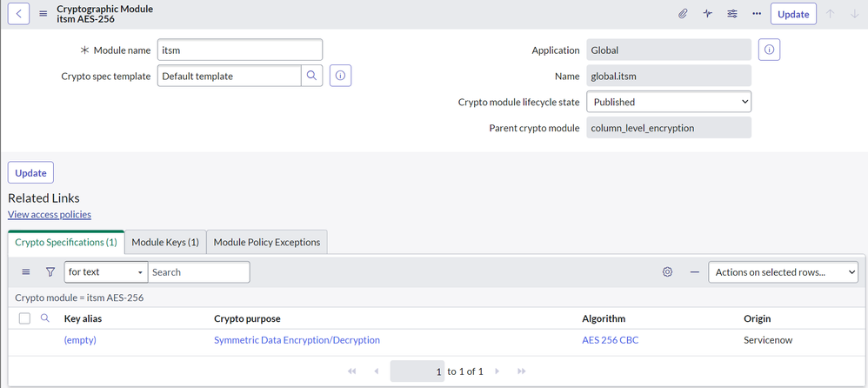Open Crypto module lifecycle state dropdown
This screenshot has height=388, width=868.
669,102
